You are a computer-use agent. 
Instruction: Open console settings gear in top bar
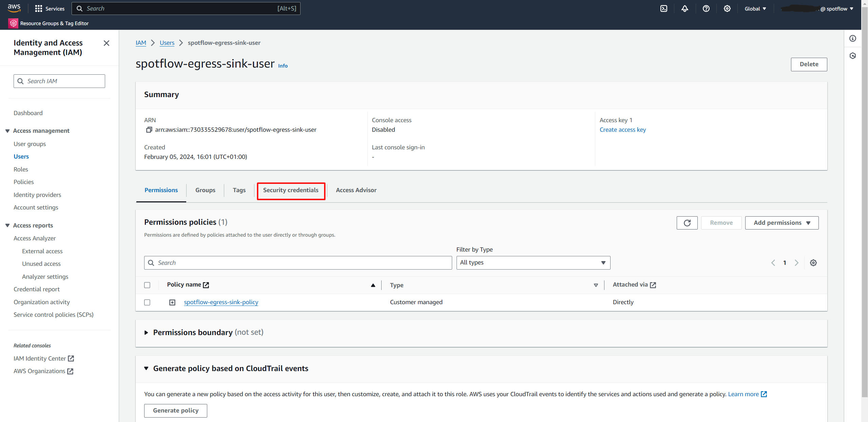tap(727, 8)
